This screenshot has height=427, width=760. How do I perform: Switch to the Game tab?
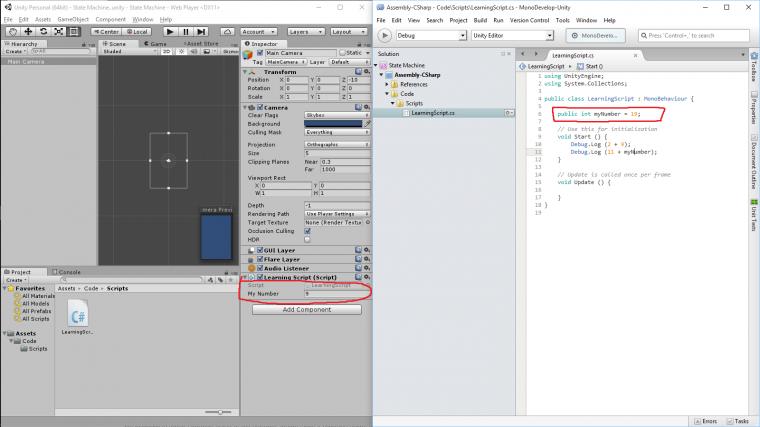[155, 44]
